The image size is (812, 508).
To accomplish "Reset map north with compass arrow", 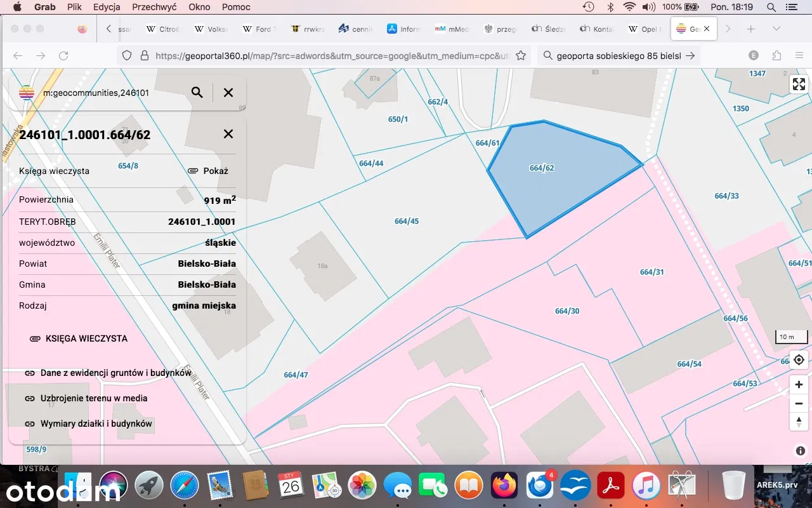I will pos(799,422).
